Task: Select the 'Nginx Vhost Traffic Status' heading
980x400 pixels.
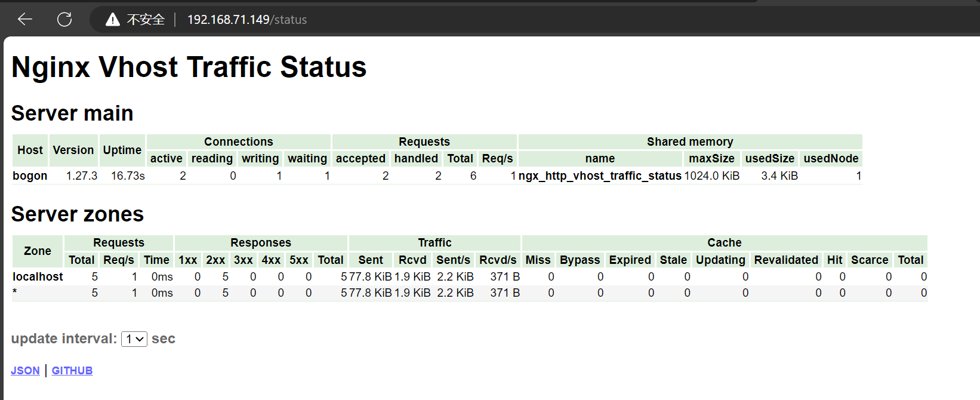Action: [189, 67]
